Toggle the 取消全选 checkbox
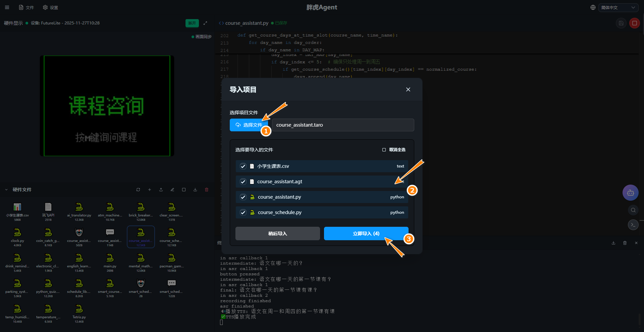This screenshot has width=644, height=332. [384, 150]
